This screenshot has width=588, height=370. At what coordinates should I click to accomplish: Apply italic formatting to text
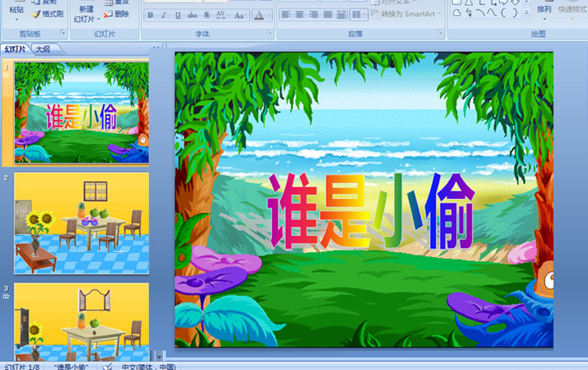click(163, 16)
